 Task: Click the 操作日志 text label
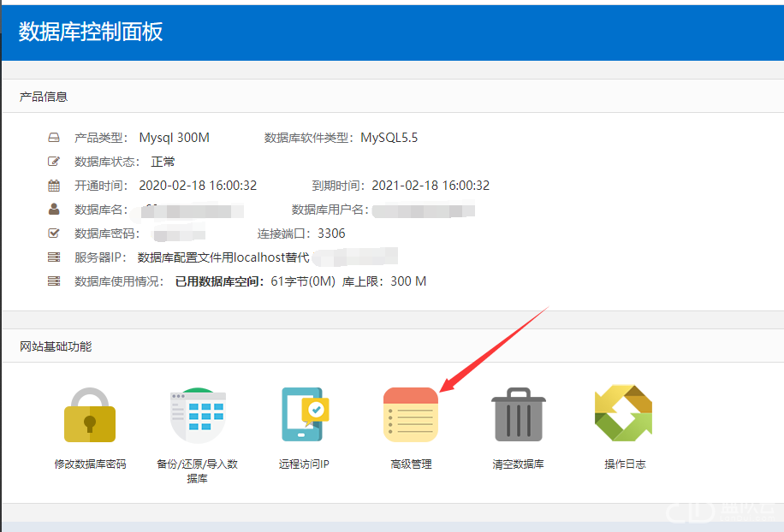click(625, 464)
